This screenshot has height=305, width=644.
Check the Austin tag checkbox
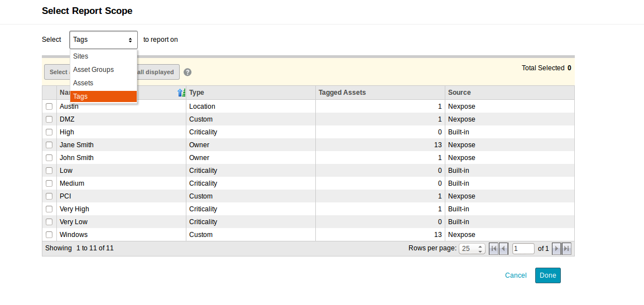tap(49, 106)
